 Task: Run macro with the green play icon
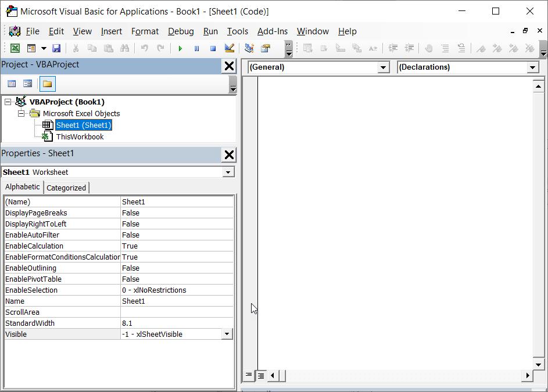pyautogui.click(x=180, y=48)
